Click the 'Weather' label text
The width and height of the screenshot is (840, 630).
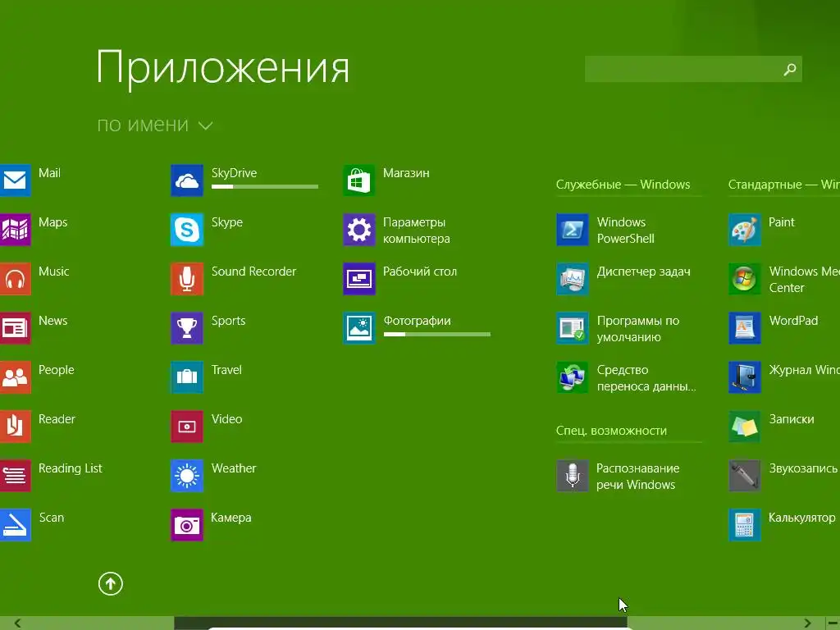(234, 468)
